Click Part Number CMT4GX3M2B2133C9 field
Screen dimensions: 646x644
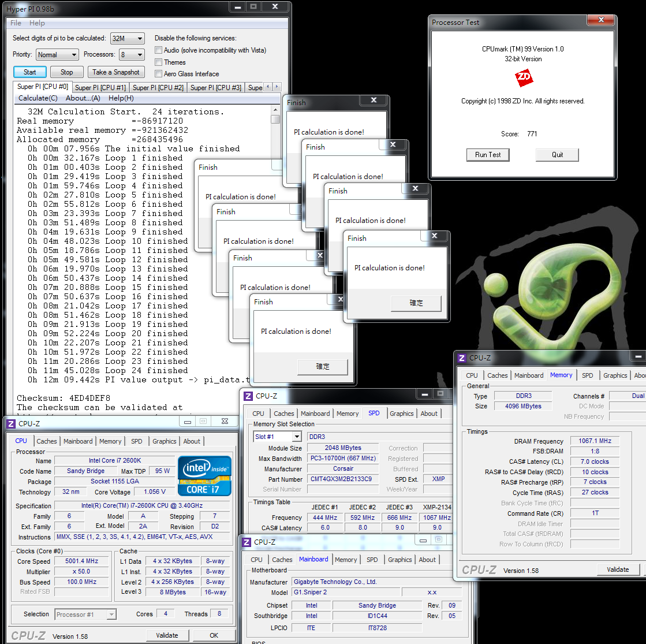pyautogui.click(x=343, y=479)
